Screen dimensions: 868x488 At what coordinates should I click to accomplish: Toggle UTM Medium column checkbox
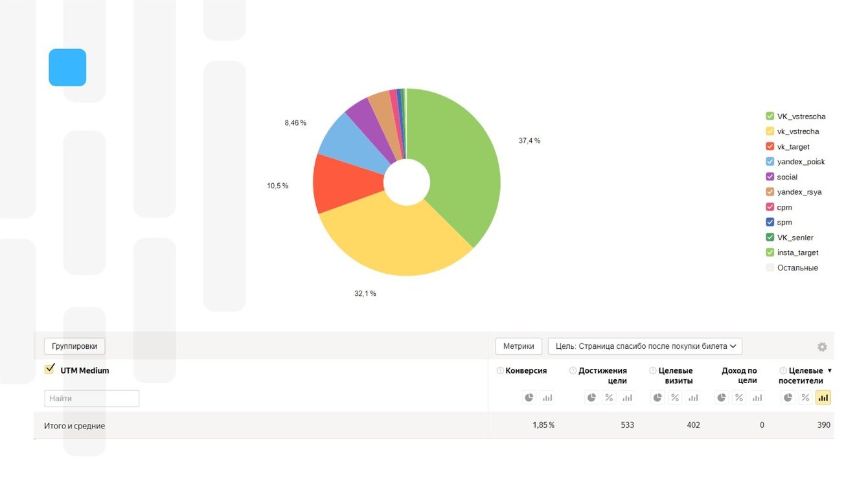(x=49, y=370)
